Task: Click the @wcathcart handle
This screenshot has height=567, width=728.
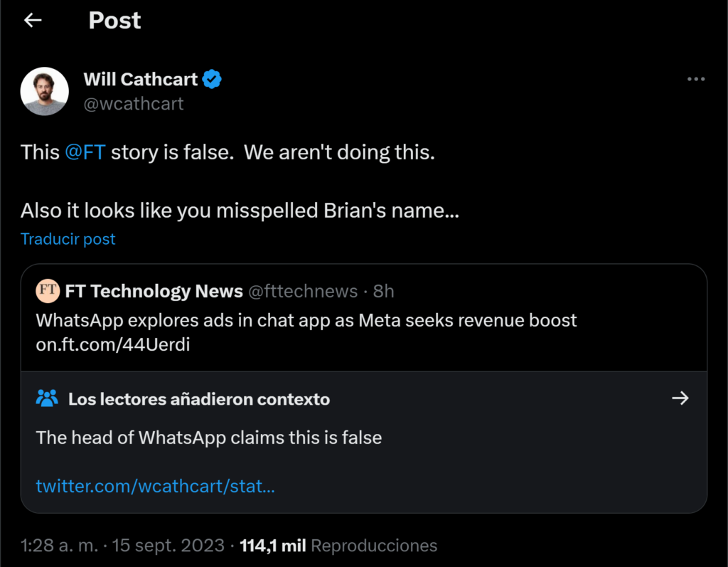Action: (134, 104)
